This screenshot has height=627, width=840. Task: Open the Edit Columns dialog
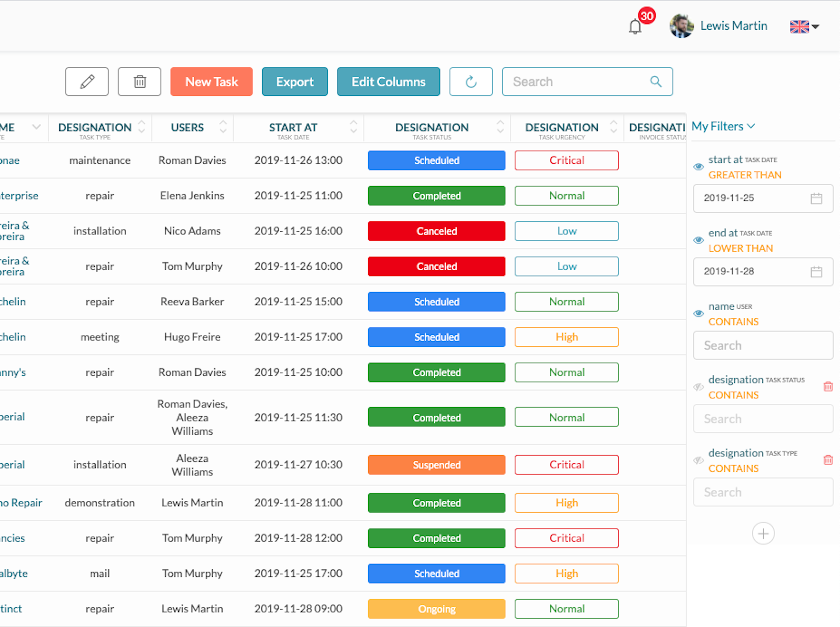pos(388,81)
